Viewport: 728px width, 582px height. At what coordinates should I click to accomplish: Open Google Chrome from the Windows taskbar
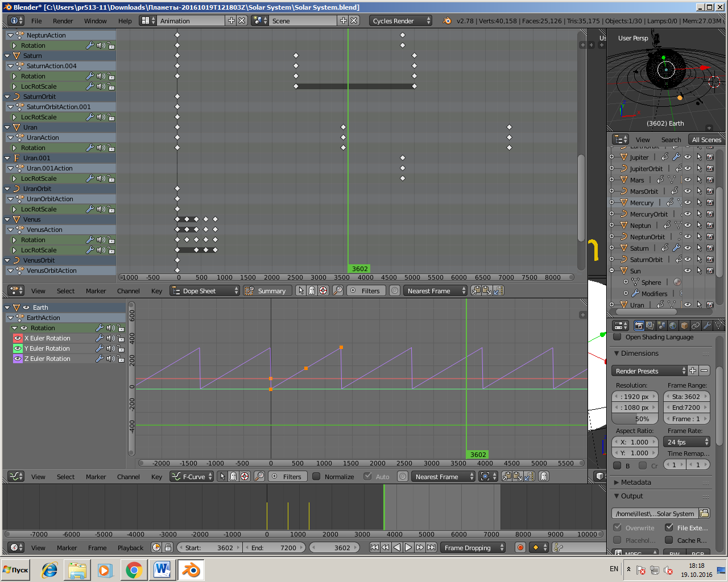coord(134,569)
